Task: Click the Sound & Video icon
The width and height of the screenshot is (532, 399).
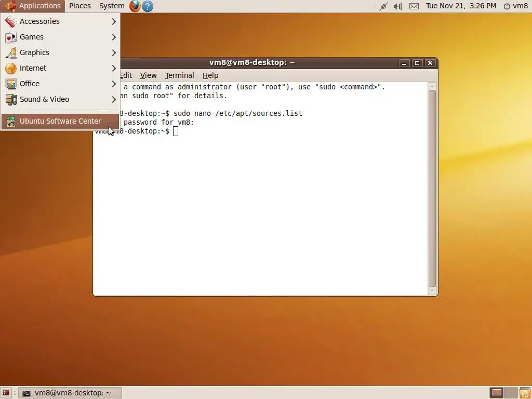Action: tap(11, 99)
